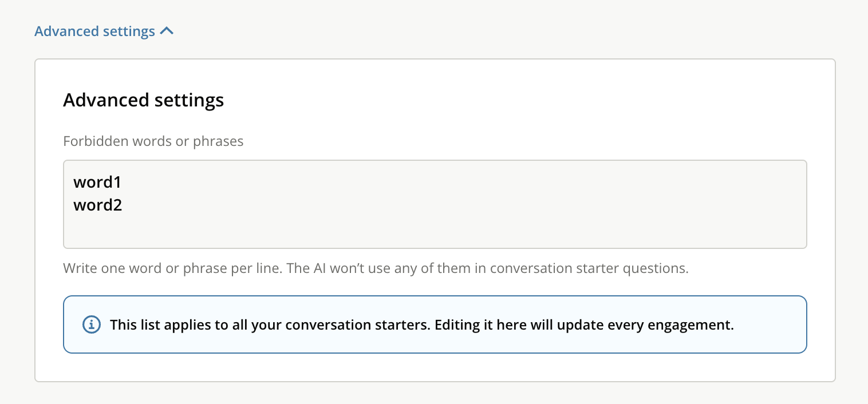This screenshot has width=868, height=404.
Task: Click the chevron-up icon beside Advanced settings
Action: pyautogui.click(x=167, y=31)
